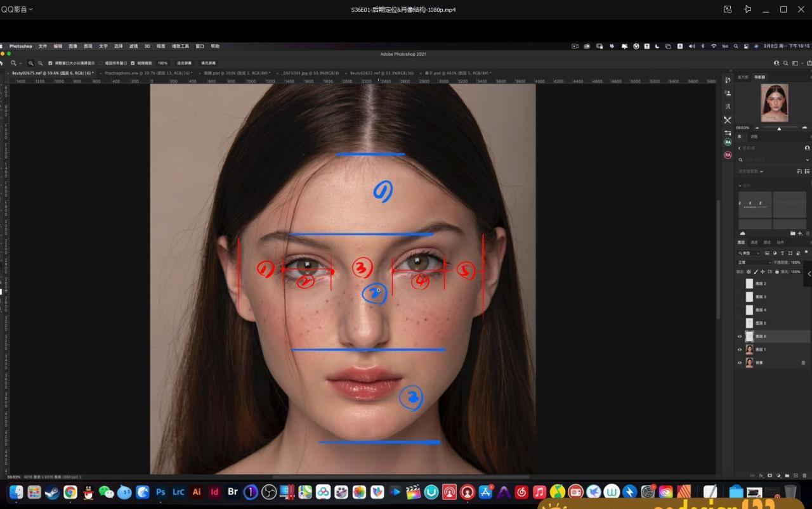Expand the zoom tool preset dropdown arrow
The image size is (812, 509).
coord(20,63)
